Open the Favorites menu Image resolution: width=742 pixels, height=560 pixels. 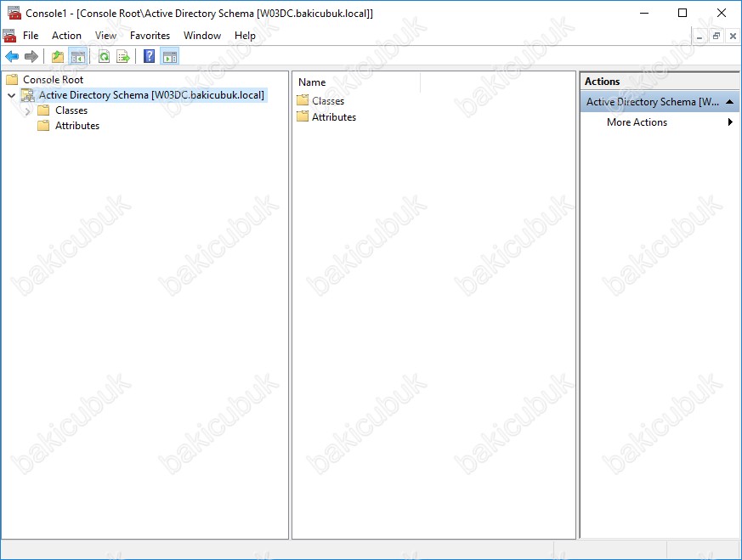pos(150,36)
